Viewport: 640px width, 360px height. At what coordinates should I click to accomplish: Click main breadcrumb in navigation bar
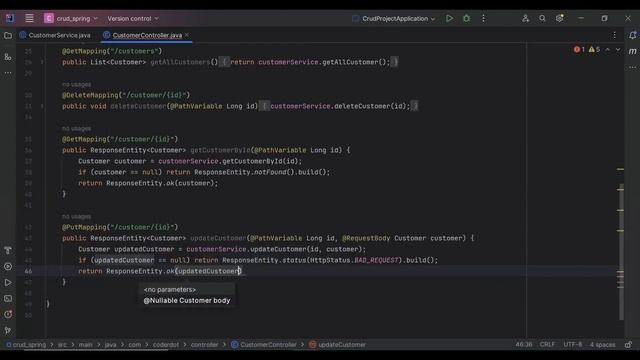(x=85, y=344)
